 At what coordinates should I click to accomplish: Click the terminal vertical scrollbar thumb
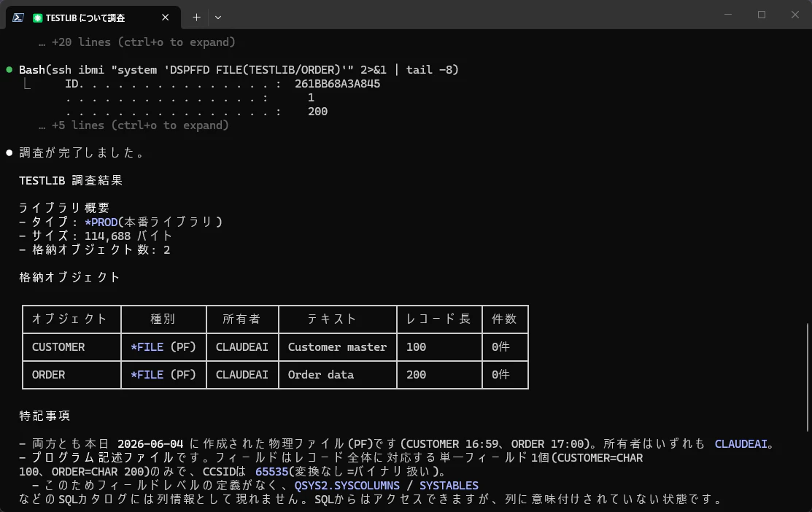click(808, 377)
